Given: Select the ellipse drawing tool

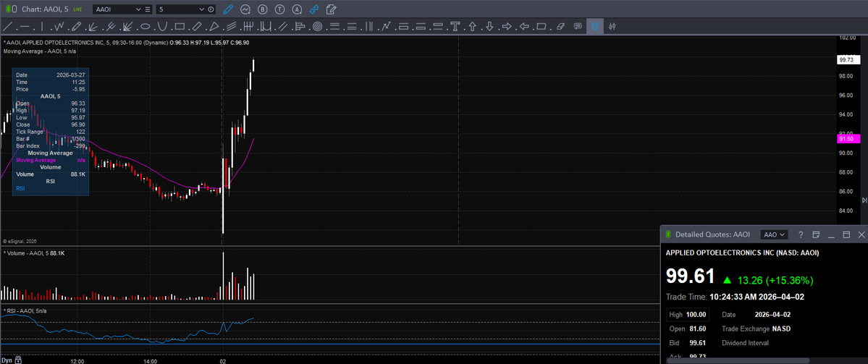Looking at the screenshot, I should click(x=145, y=27).
